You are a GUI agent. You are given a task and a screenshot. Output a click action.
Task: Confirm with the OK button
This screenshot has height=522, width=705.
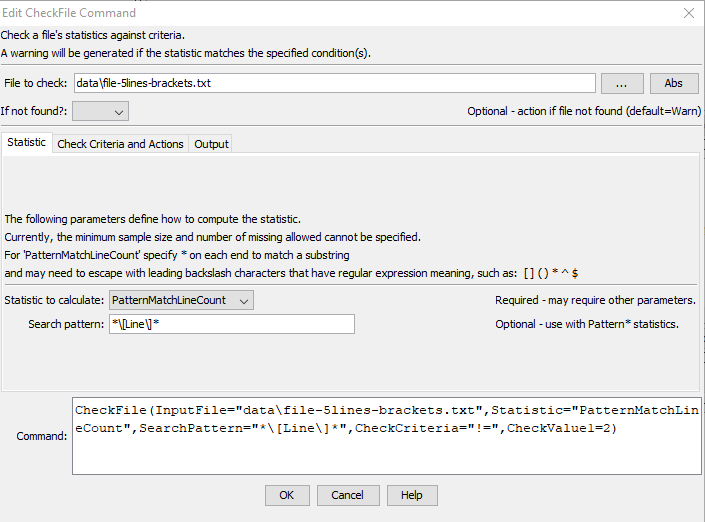point(287,495)
